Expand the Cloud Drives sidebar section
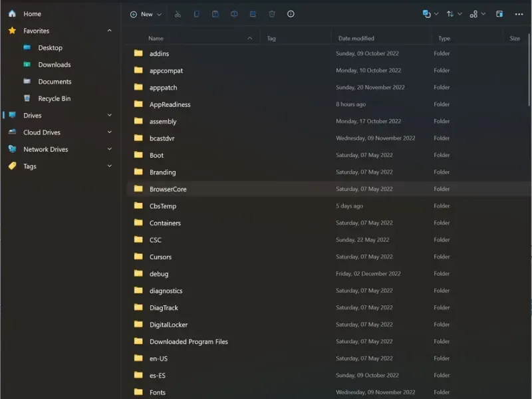The height and width of the screenshot is (399, 532). 110,132
